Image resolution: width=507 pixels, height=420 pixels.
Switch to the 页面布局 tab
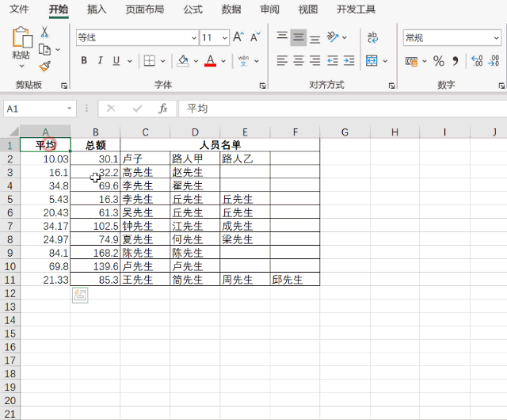pyautogui.click(x=144, y=9)
